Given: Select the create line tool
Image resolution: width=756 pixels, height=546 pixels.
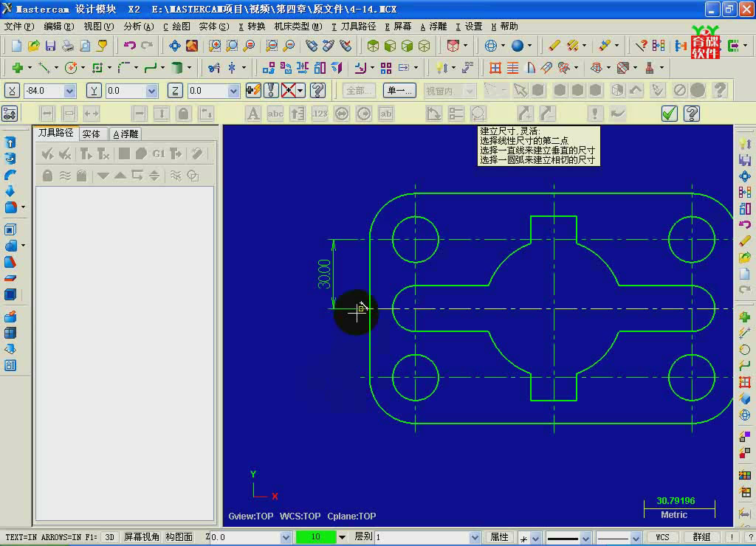Looking at the screenshot, I should point(44,68).
